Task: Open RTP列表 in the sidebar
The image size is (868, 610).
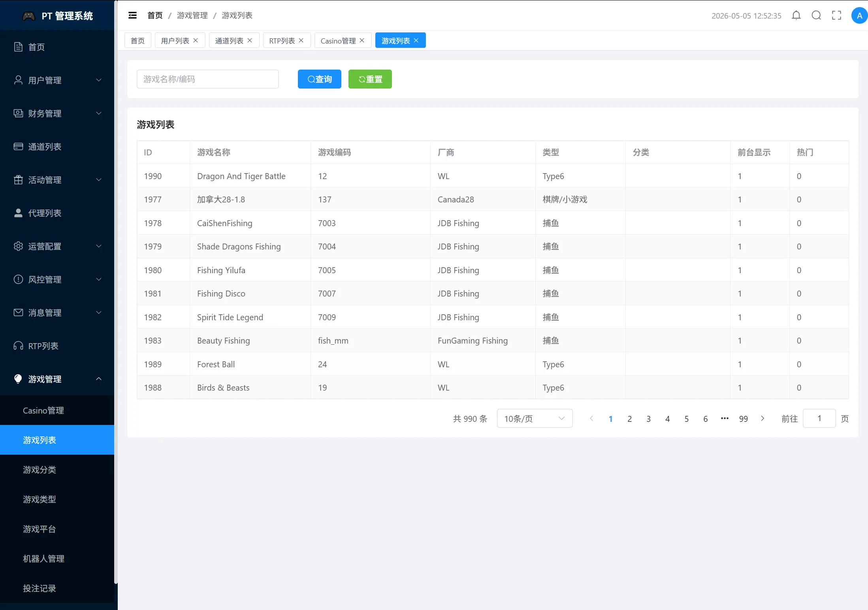Action: pos(57,346)
